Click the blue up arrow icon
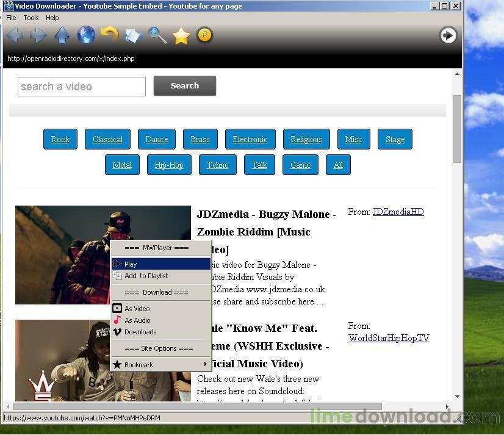 click(x=62, y=35)
